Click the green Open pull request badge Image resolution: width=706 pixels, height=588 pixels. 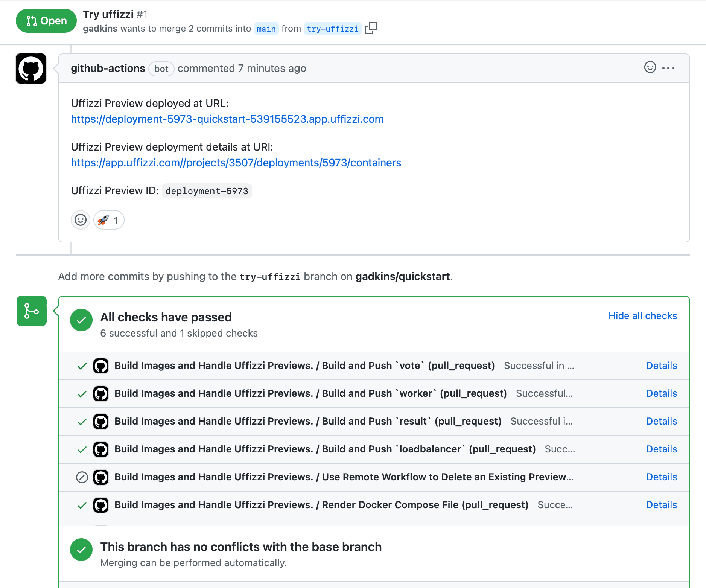(x=46, y=21)
